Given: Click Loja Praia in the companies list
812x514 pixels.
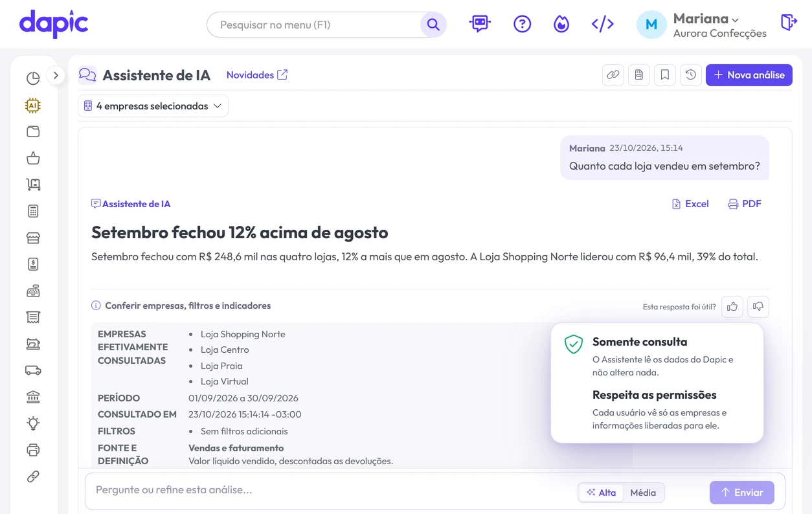Looking at the screenshot, I should tap(221, 366).
